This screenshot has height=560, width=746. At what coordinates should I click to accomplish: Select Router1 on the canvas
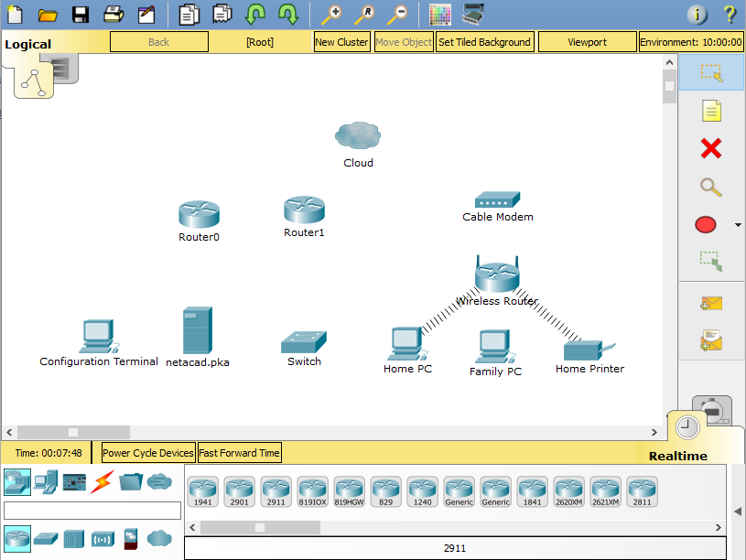coord(304,210)
